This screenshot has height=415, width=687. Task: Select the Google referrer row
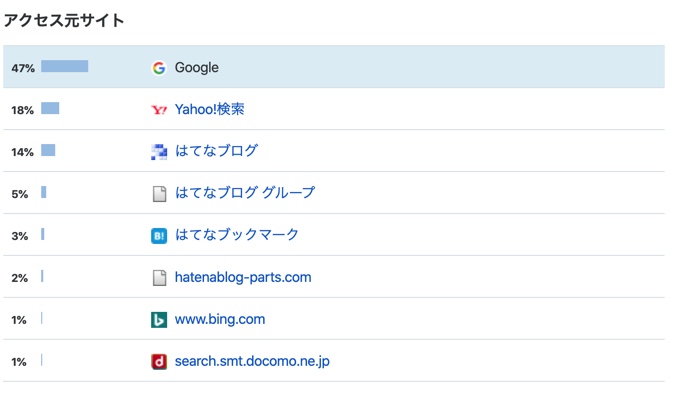tap(334, 67)
